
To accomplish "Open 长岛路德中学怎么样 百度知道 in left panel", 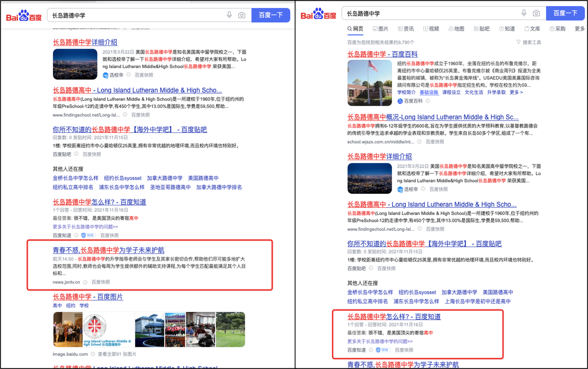I will pos(99,202).
